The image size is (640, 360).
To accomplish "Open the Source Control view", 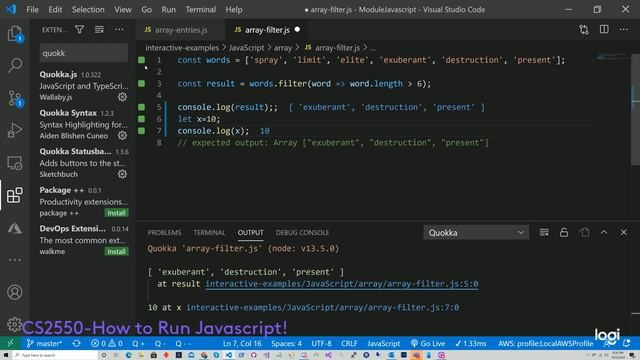I will tap(15, 98).
